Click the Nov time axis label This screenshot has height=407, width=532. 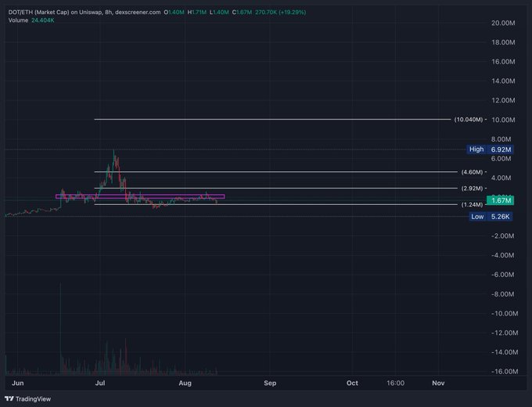(x=438, y=383)
